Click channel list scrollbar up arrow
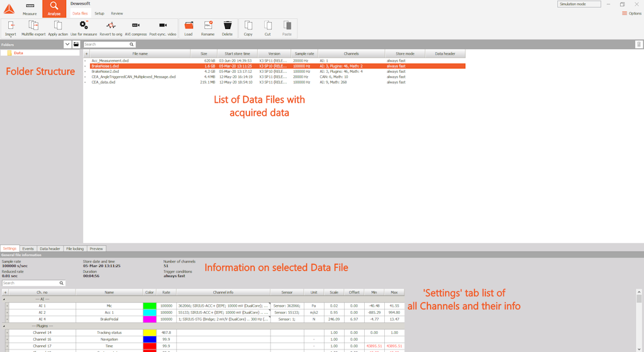644x352 pixels. [x=639, y=292]
